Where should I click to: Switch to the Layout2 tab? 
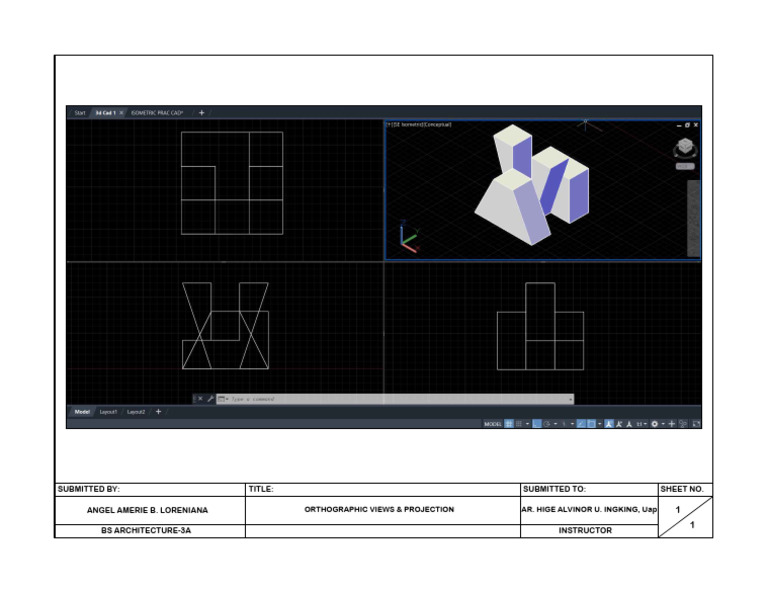pos(136,412)
